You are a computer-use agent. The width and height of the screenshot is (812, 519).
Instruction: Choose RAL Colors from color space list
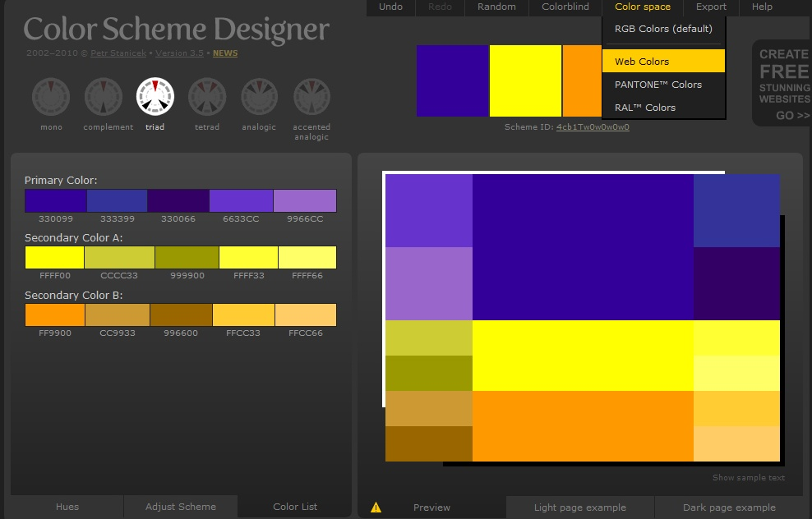coord(644,108)
